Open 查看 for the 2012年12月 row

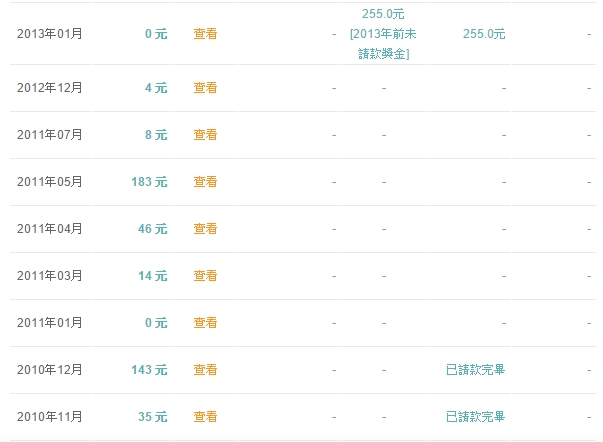pyautogui.click(x=205, y=88)
